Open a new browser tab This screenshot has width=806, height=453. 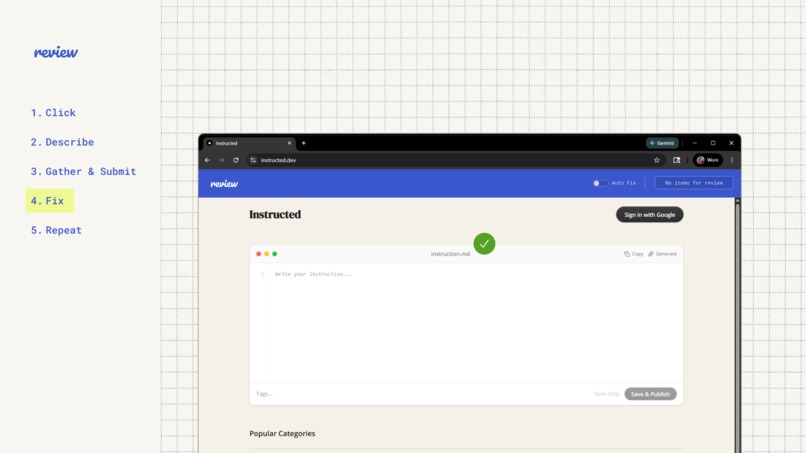(303, 143)
